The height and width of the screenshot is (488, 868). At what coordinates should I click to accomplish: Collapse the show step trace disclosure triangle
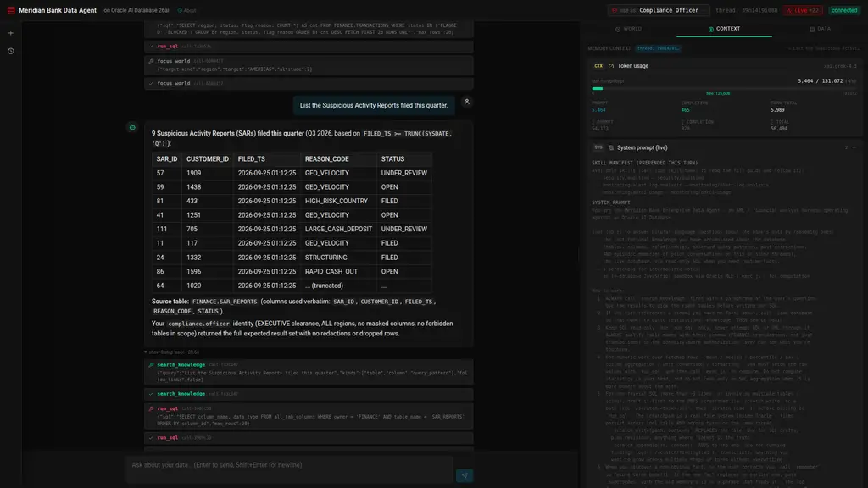click(146, 352)
